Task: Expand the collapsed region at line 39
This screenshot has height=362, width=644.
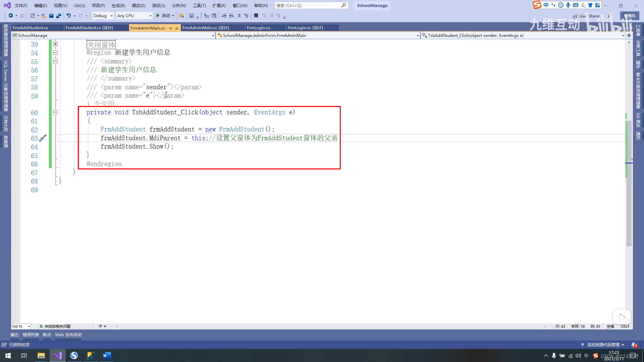Action: (55, 44)
